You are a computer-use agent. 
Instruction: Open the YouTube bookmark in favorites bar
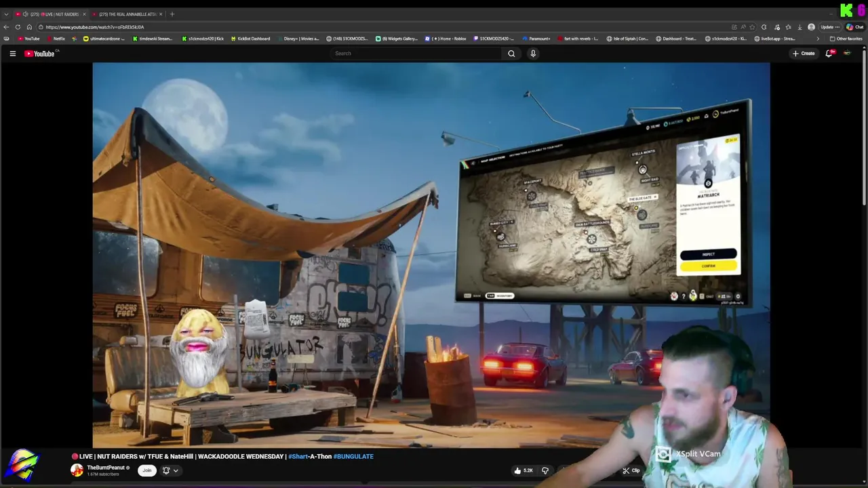point(28,39)
